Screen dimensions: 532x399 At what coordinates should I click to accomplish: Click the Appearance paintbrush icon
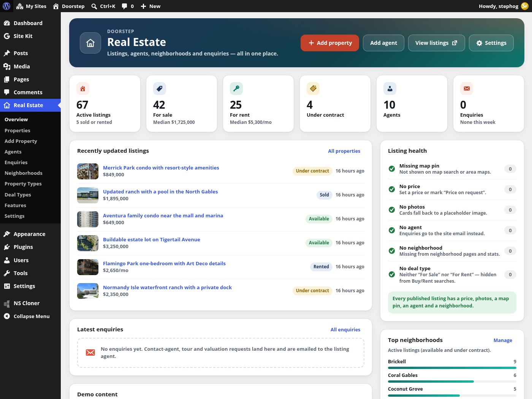[7, 234]
